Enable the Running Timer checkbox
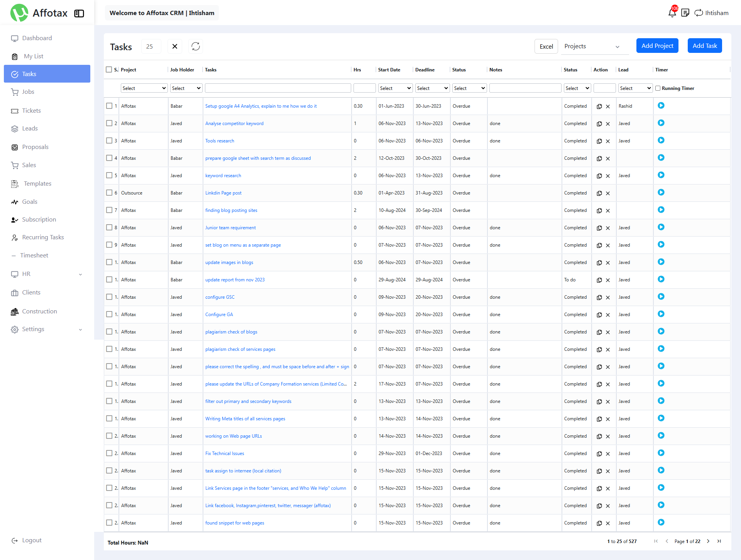 pos(658,88)
